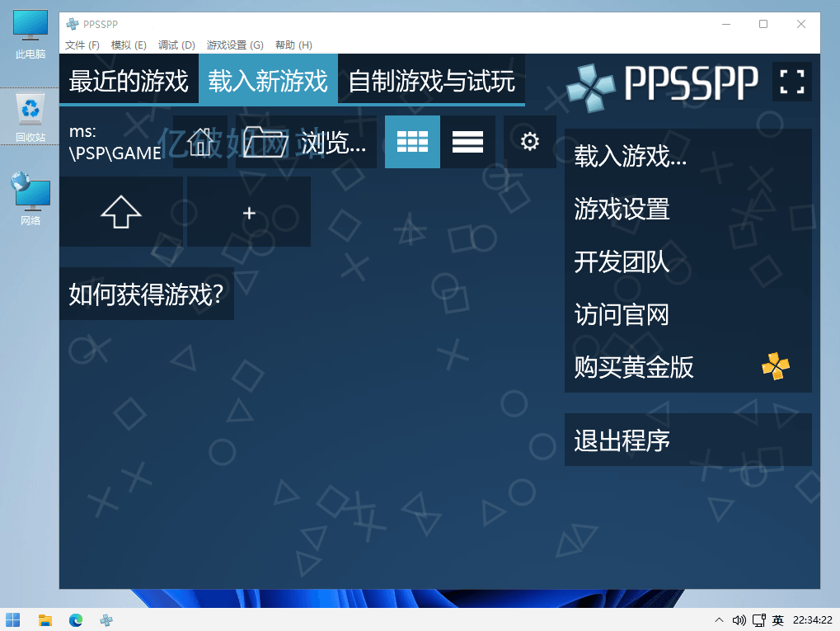Click the volume speaker tray icon

click(x=739, y=620)
